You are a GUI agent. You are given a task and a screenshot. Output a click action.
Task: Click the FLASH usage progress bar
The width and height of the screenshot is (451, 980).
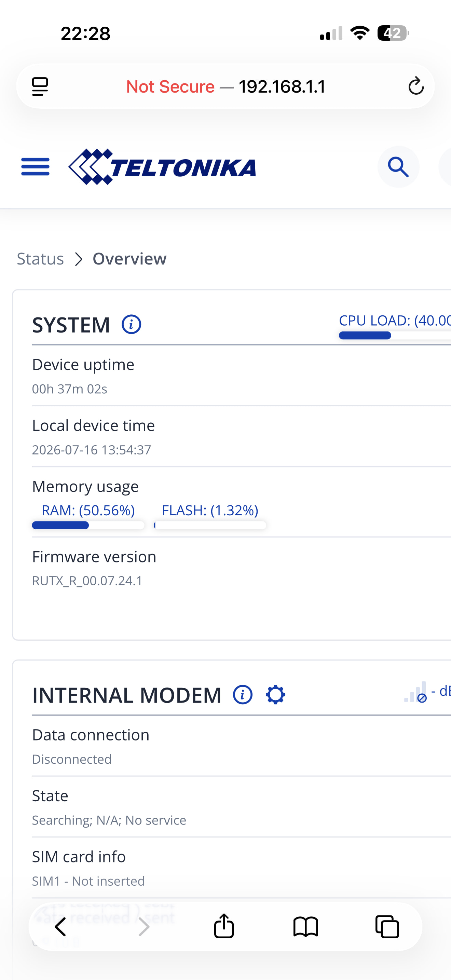210,526
